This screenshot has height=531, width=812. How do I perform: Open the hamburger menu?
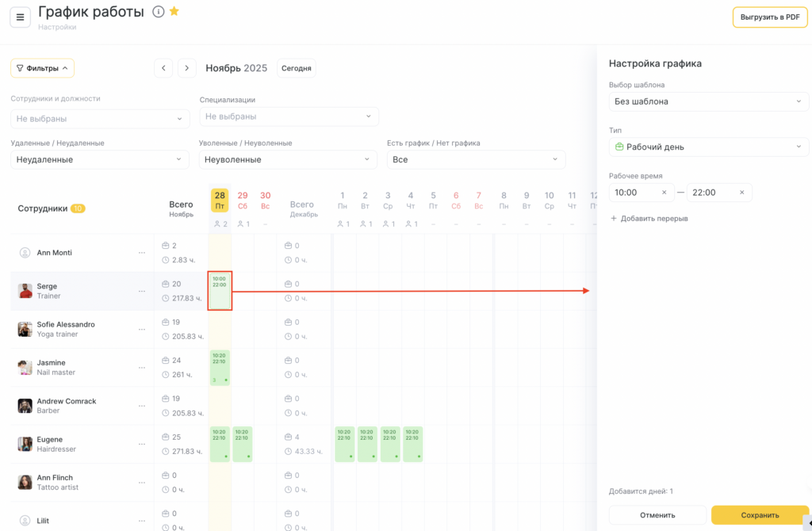[20, 17]
